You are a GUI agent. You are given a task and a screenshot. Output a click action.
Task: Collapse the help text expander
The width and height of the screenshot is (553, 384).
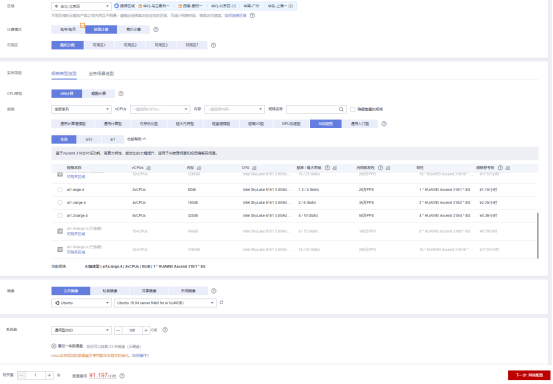coord(136,139)
